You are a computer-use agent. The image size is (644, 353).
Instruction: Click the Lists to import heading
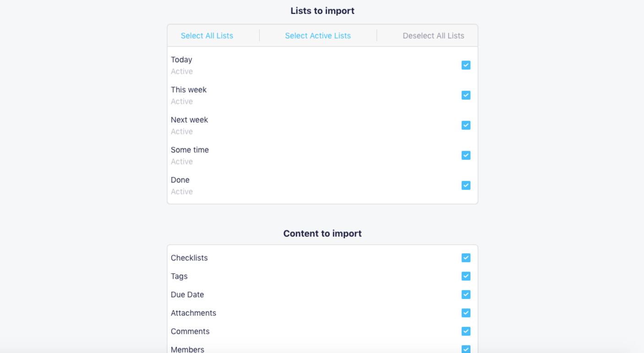(322, 11)
